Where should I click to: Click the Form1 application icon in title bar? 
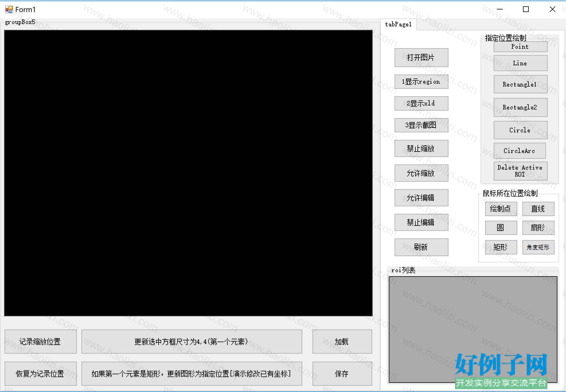coord(9,9)
